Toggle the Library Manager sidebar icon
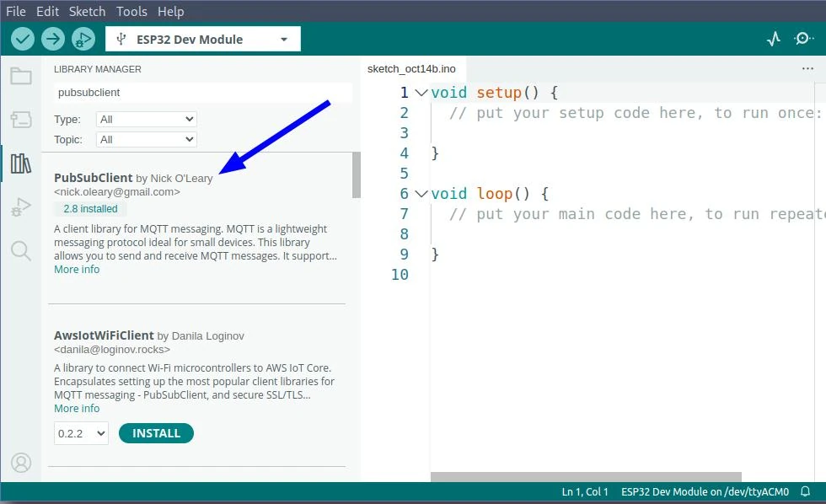The height and width of the screenshot is (504, 826). (21, 164)
